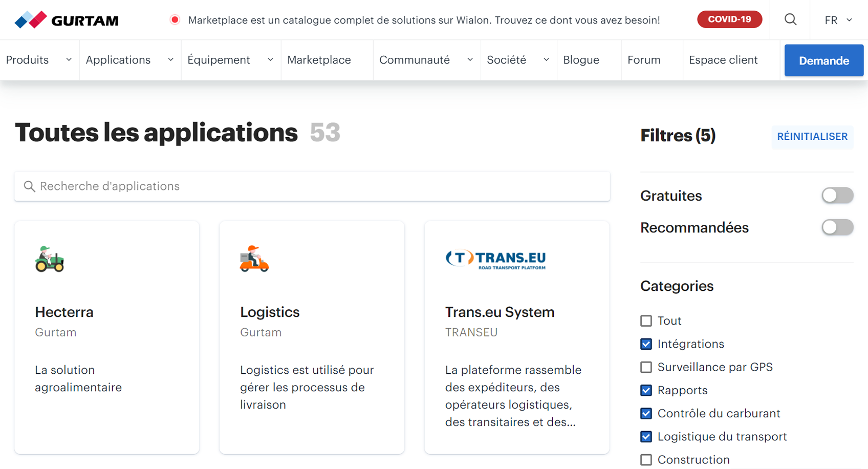Click the red dot announcement indicator
Image resolution: width=868 pixels, height=469 pixels.
pyautogui.click(x=175, y=20)
